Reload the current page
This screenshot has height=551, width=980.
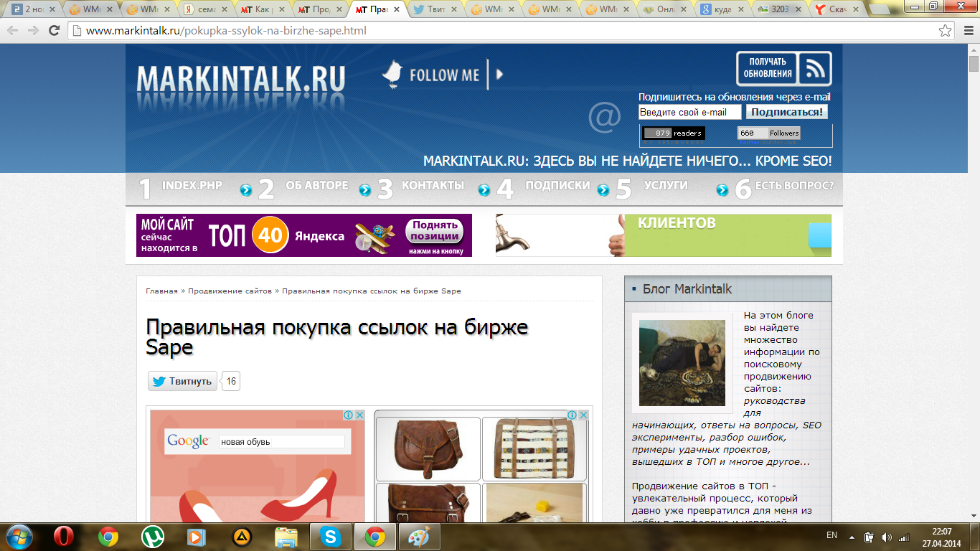coord(54,31)
